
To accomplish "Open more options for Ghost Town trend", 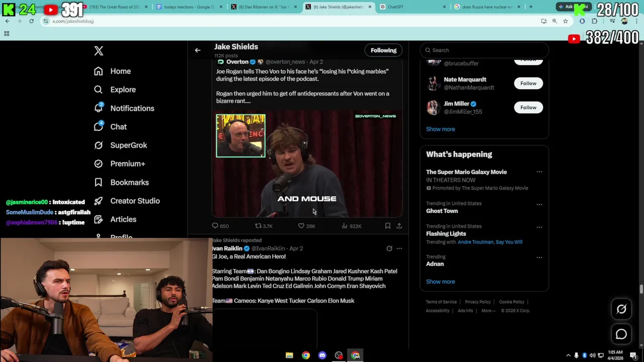I will 539,205.
